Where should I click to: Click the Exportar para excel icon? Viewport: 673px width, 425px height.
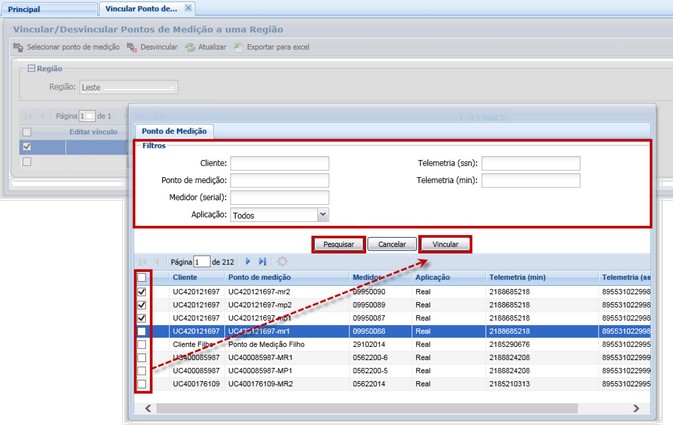click(238, 47)
